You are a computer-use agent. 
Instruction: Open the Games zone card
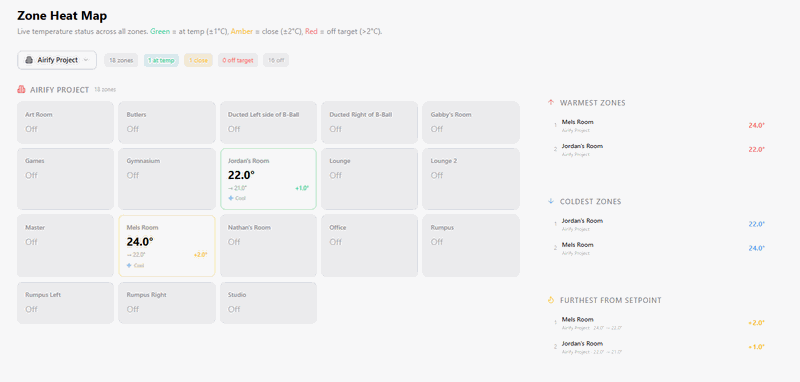tap(65, 179)
